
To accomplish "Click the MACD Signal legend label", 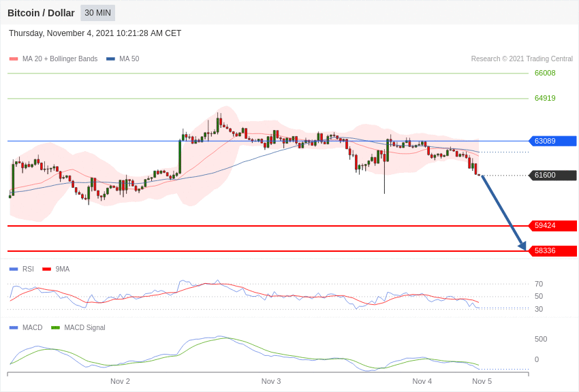I will coord(84,327).
